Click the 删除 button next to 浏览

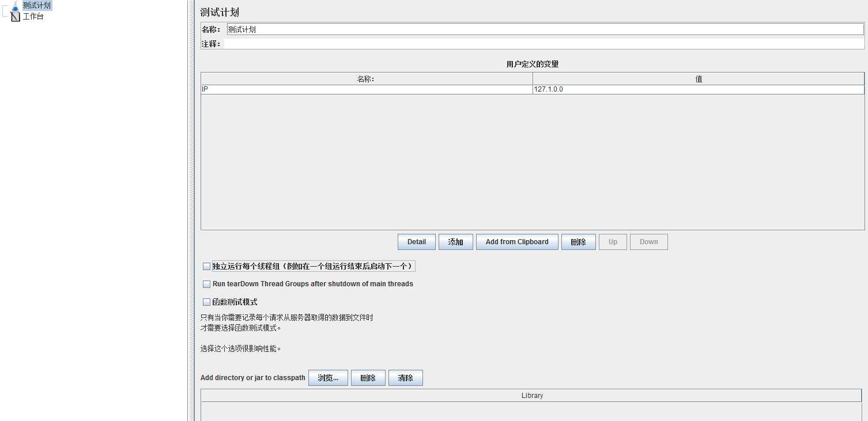368,378
